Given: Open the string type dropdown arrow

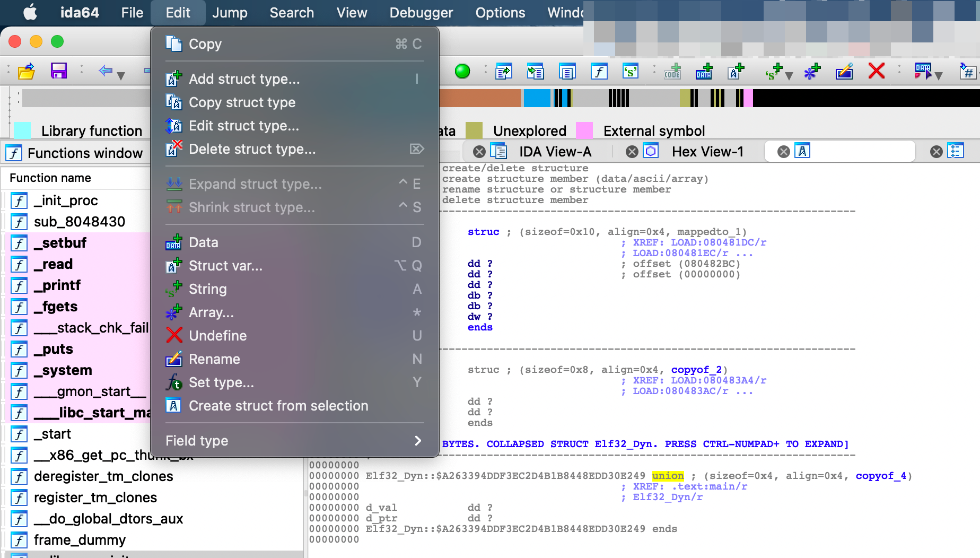Looking at the screenshot, I should pos(789,76).
